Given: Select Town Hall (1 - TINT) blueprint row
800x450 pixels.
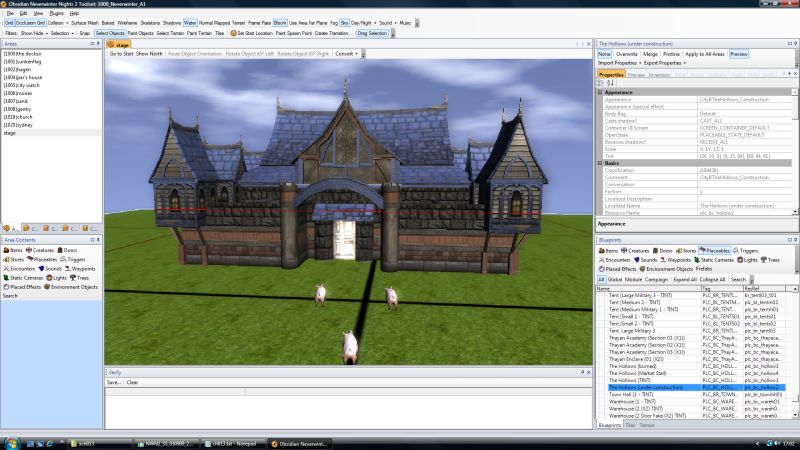Looking at the screenshot, I should pyautogui.click(x=696, y=394).
